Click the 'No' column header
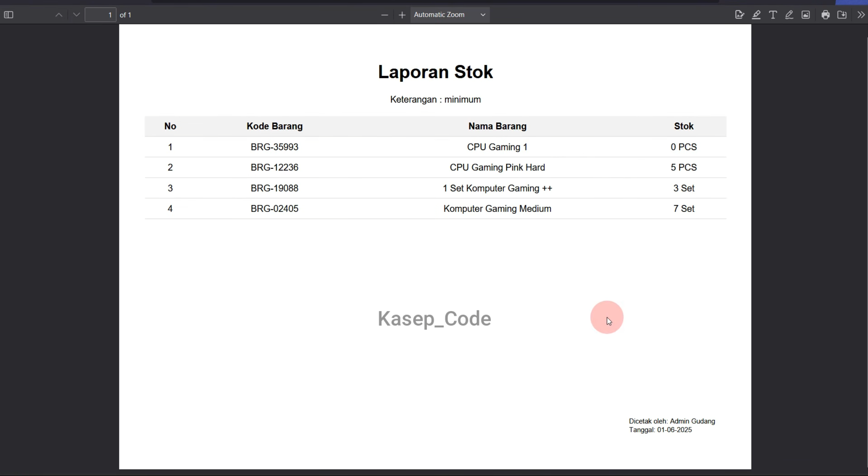868x476 pixels. 170,126
